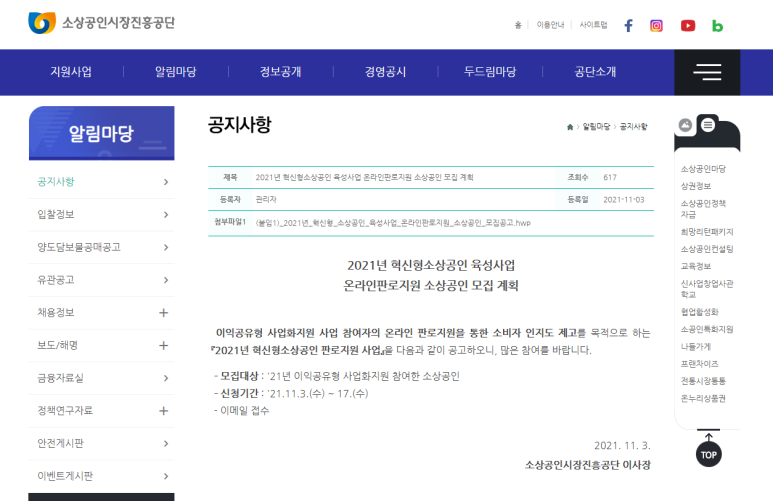
Task: Download the attached hwp file
Action: (393, 223)
